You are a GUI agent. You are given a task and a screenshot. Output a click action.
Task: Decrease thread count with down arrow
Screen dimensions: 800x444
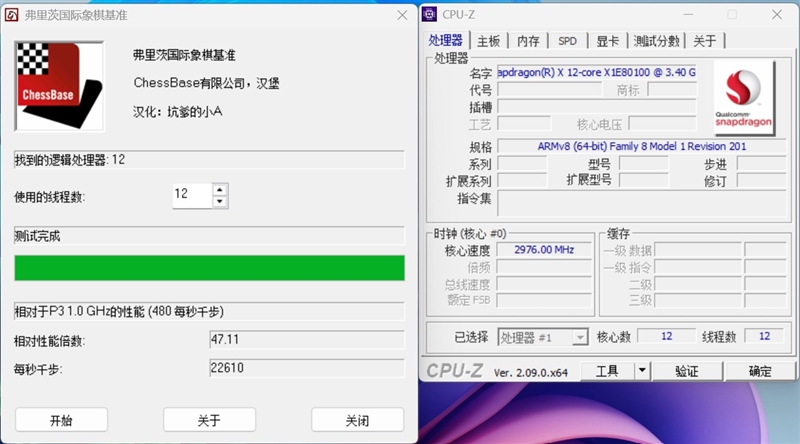219,202
